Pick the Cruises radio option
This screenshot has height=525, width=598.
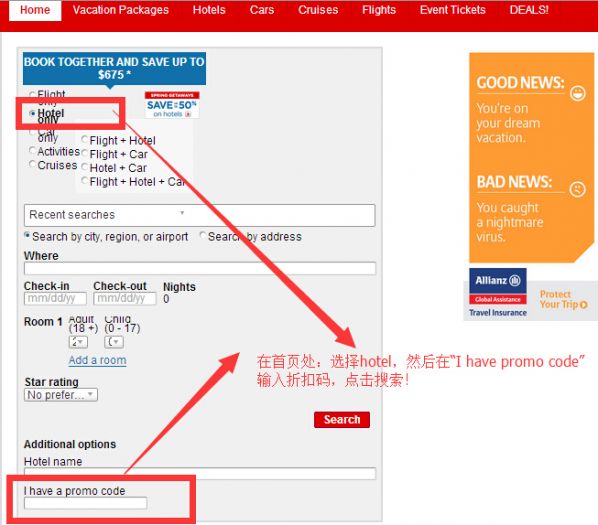pyautogui.click(x=32, y=164)
